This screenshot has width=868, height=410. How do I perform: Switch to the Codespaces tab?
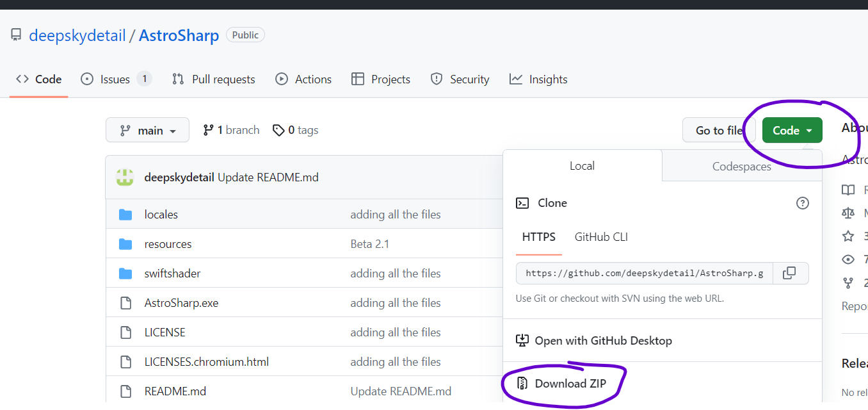741,166
